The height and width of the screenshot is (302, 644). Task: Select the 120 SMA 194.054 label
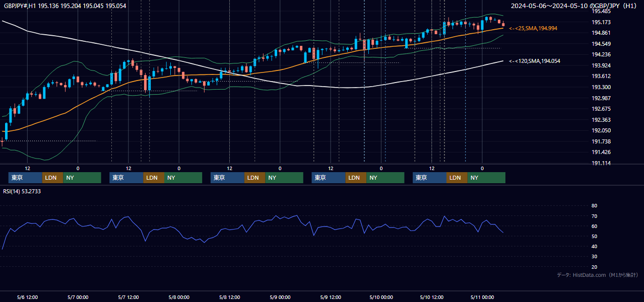[535, 61]
